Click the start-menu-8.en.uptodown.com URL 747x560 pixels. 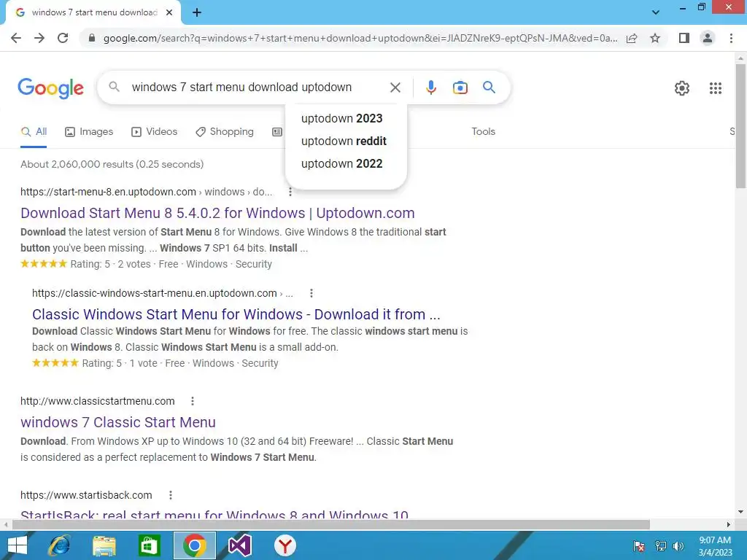108,192
